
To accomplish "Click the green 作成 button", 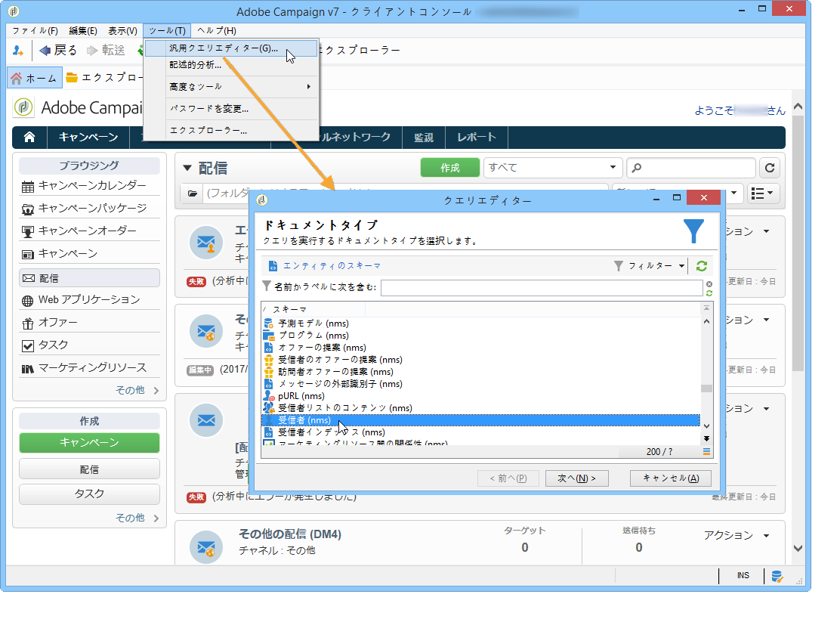I will tap(450, 168).
